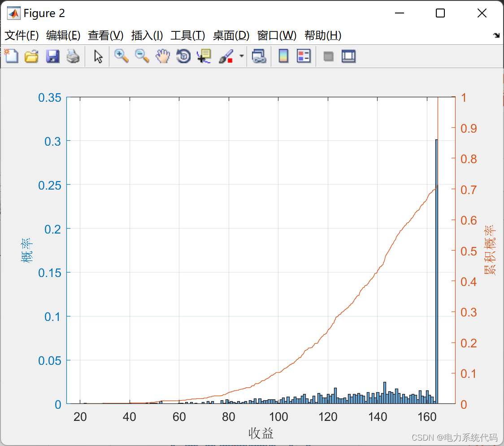Expand the 查看(V) menu
Viewport: 504px width, 446px height.
[105, 35]
